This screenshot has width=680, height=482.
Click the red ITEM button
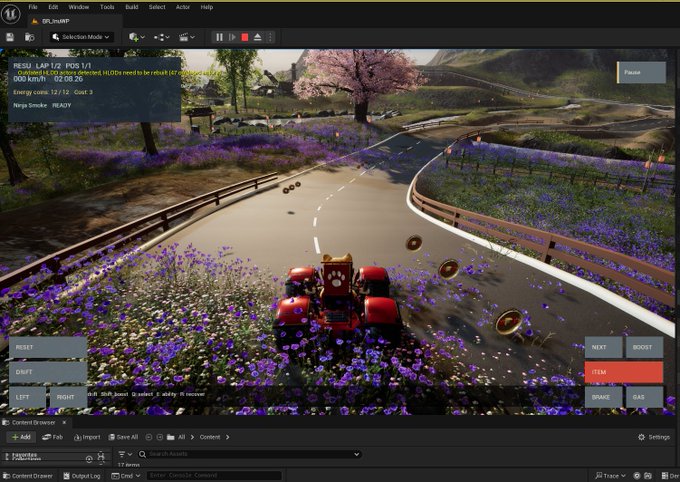[624, 372]
